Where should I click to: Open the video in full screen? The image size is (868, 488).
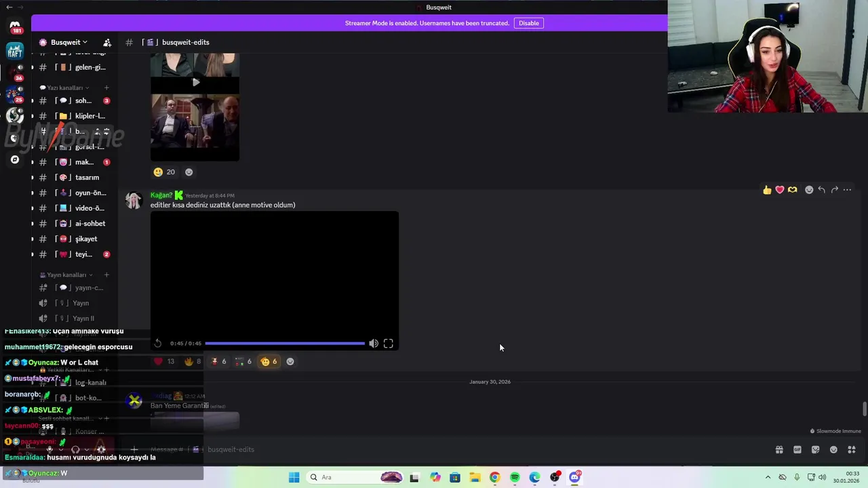pos(389,344)
